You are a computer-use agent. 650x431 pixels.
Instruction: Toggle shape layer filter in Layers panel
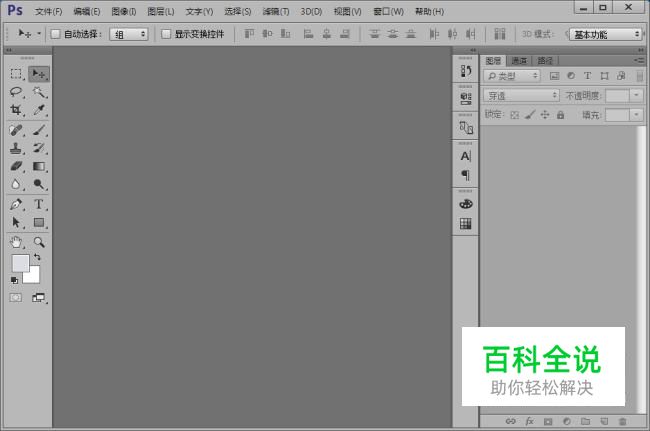point(604,76)
